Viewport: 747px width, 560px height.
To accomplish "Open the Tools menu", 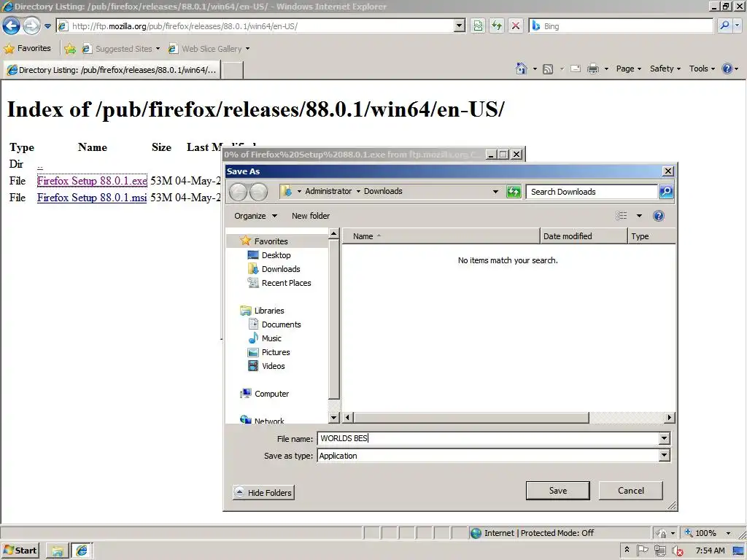I will (702, 69).
